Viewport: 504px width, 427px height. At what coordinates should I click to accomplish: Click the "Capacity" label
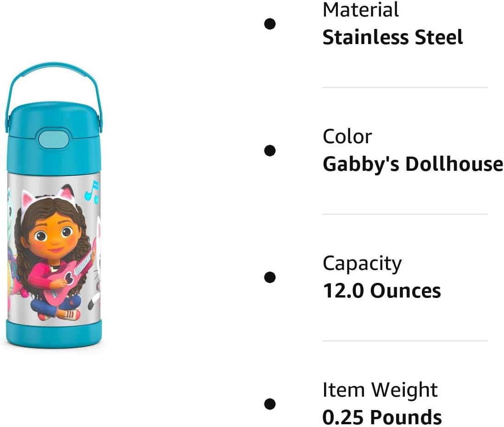(x=362, y=264)
